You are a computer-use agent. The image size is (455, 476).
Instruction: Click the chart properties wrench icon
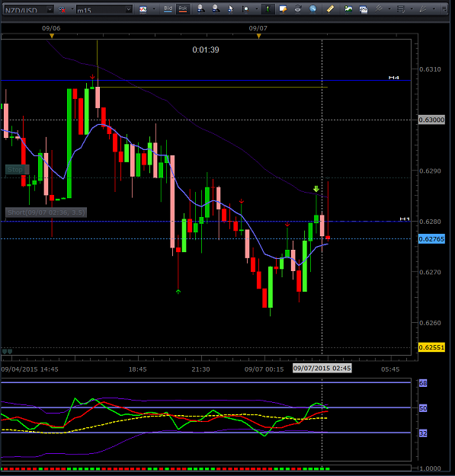(x=283, y=9)
